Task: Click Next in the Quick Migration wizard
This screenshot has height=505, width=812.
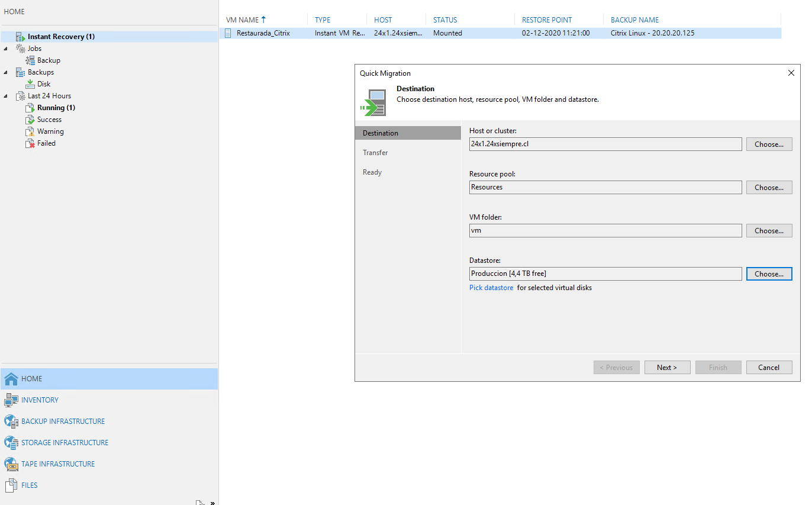Action: tap(667, 367)
